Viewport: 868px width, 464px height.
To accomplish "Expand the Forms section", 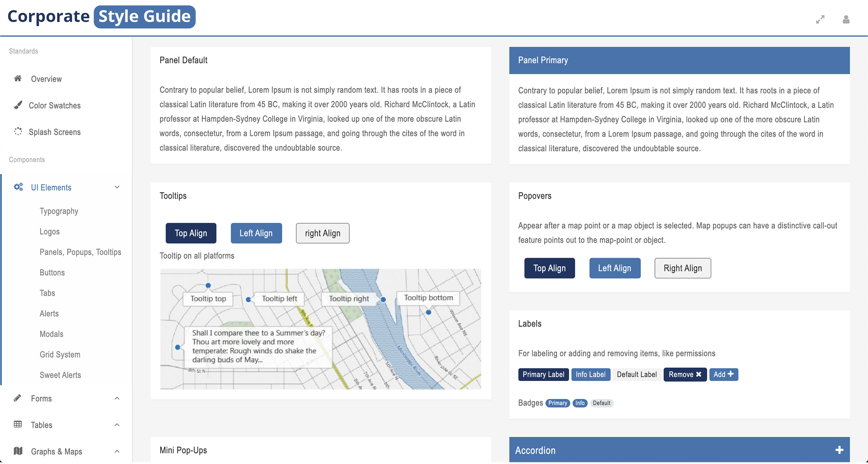I will click(x=117, y=398).
